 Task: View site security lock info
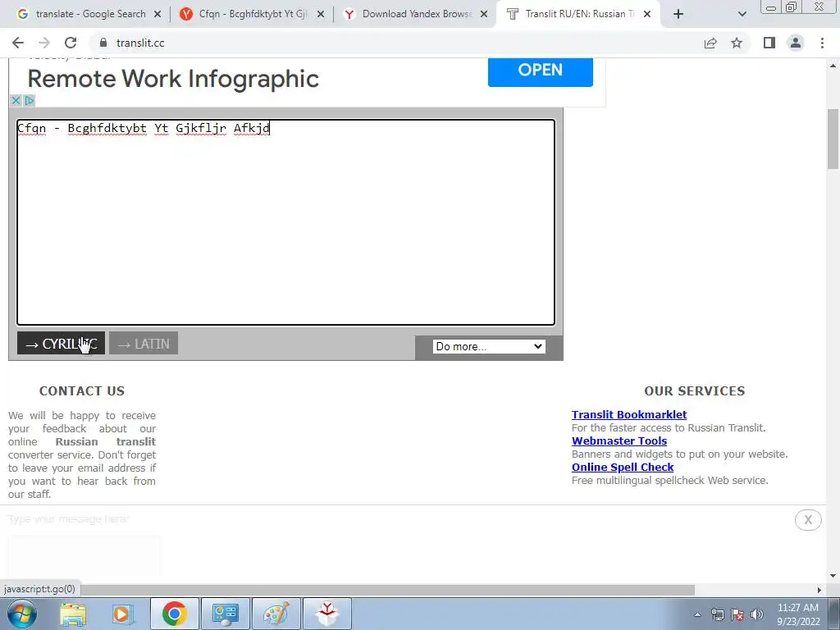tap(103, 43)
